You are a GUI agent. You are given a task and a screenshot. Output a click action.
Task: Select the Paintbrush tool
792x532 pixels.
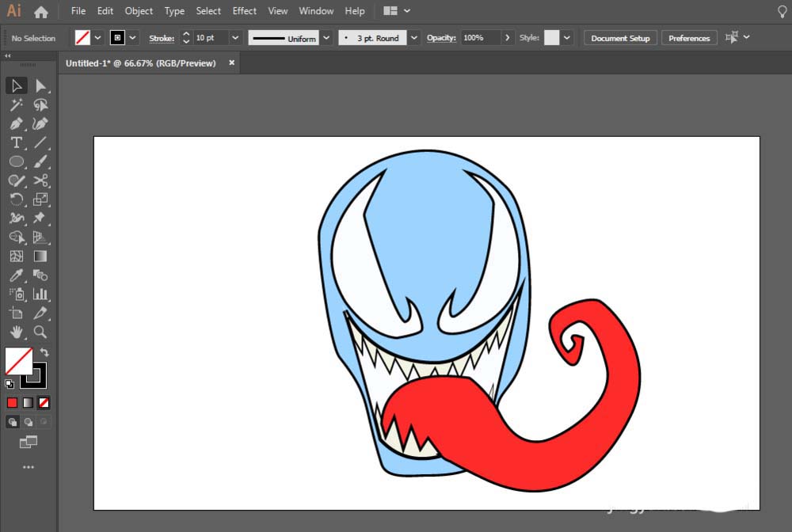[40, 161]
